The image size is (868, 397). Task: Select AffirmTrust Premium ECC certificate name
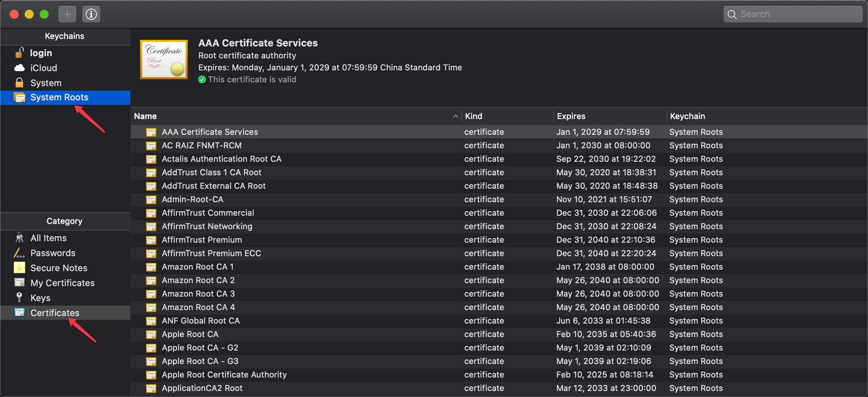point(211,253)
